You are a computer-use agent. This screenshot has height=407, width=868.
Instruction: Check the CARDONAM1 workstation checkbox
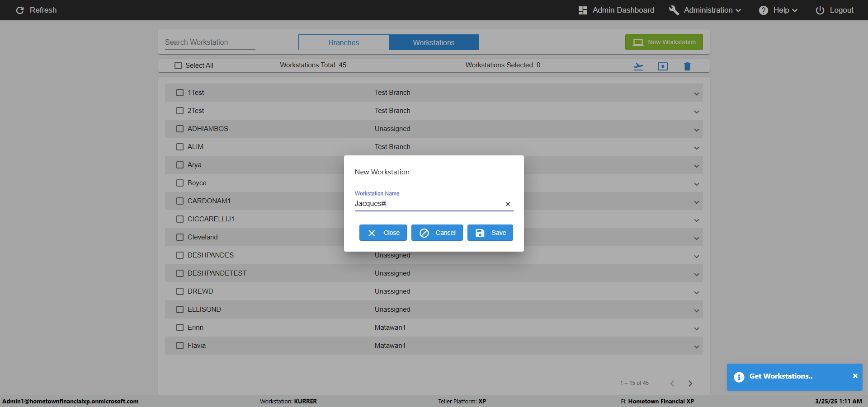coord(180,201)
